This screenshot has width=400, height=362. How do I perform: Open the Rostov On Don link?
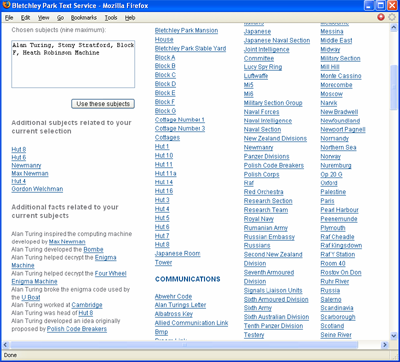click(341, 272)
